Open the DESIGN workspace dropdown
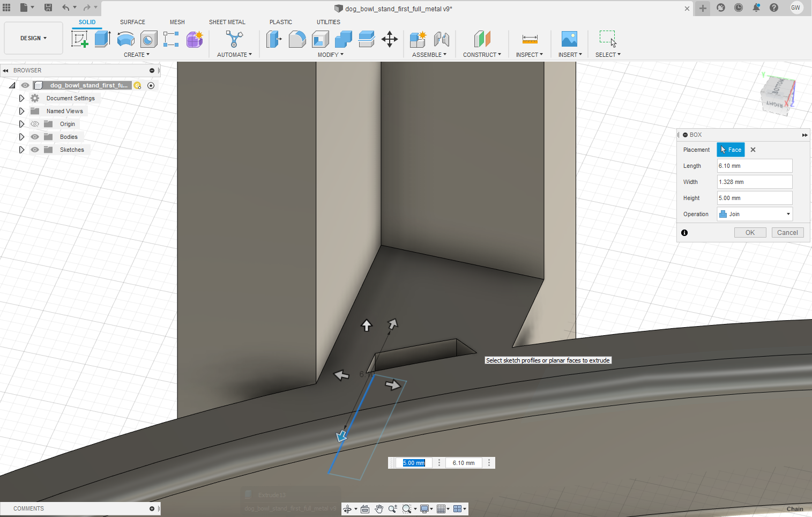The image size is (812, 517). (33, 38)
